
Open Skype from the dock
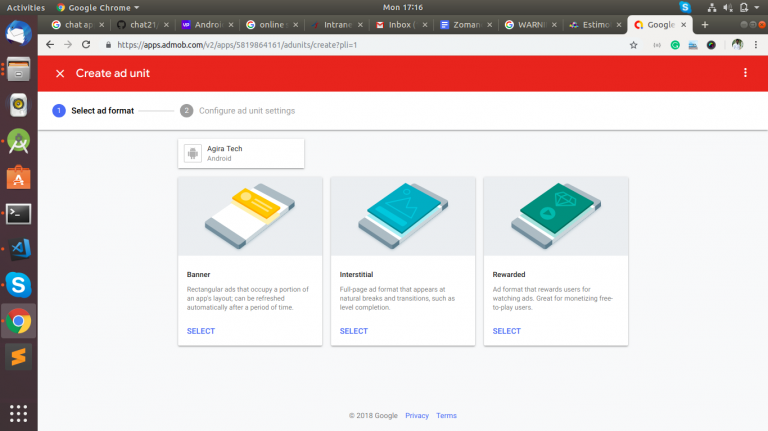19,285
